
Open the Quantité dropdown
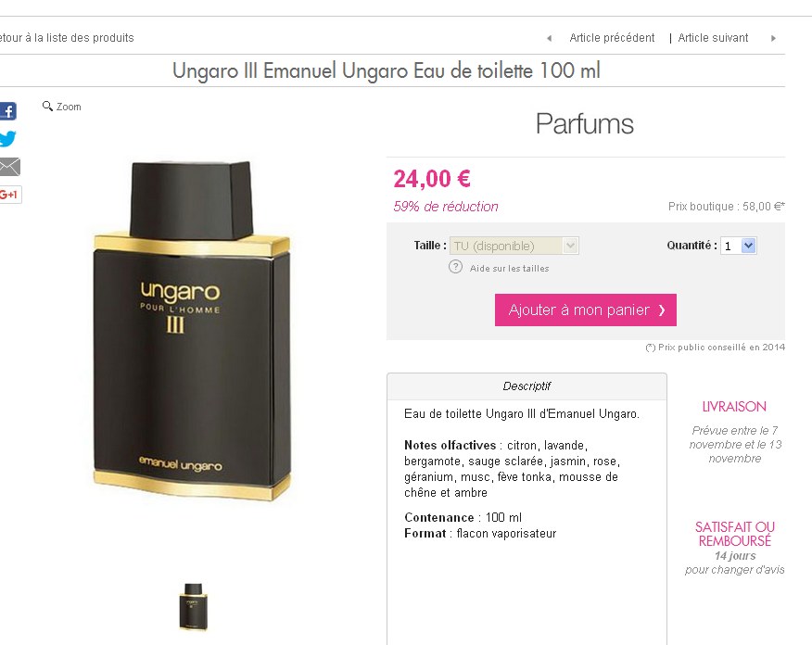(x=739, y=246)
